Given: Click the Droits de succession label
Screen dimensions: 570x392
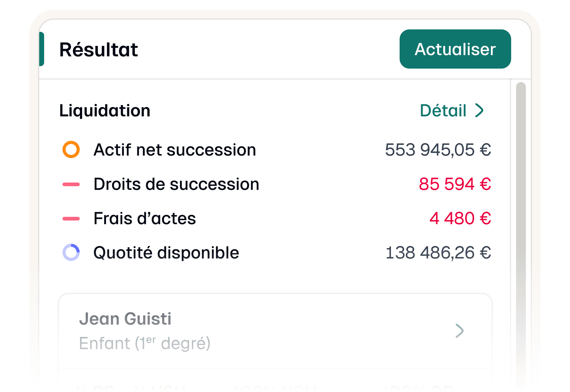Looking at the screenshot, I should tap(176, 184).
